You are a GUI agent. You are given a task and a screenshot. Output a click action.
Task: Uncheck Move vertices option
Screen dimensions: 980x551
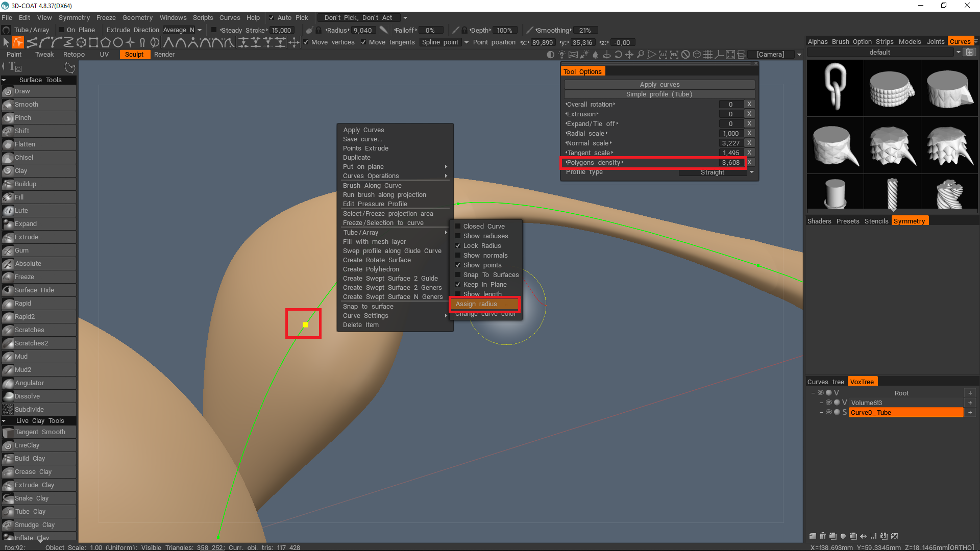coord(306,42)
